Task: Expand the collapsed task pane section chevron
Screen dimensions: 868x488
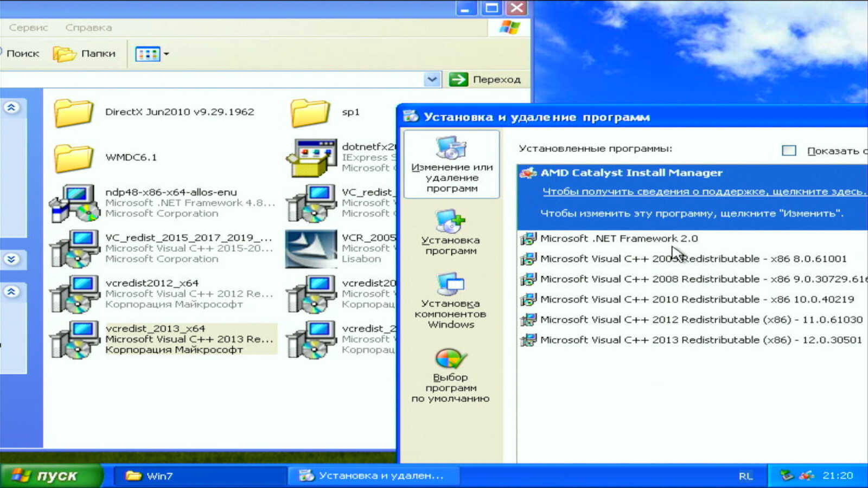Action: tap(11, 259)
